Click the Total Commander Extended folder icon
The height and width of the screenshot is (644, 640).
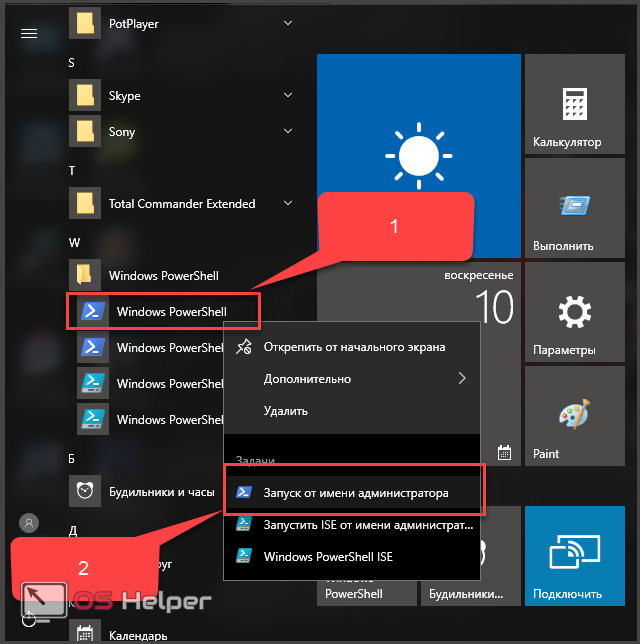point(85,203)
